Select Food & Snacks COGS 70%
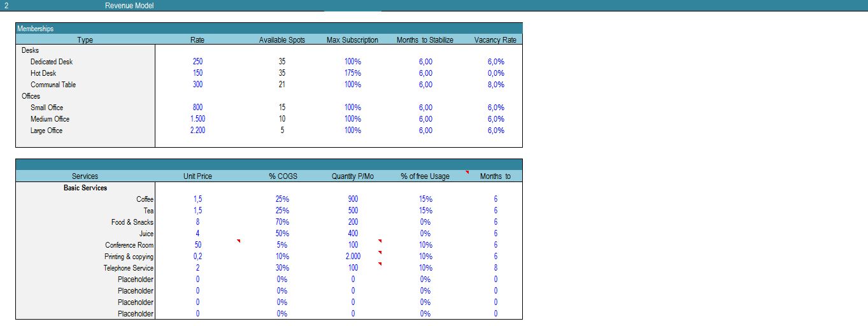 click(x=282, y=222)
